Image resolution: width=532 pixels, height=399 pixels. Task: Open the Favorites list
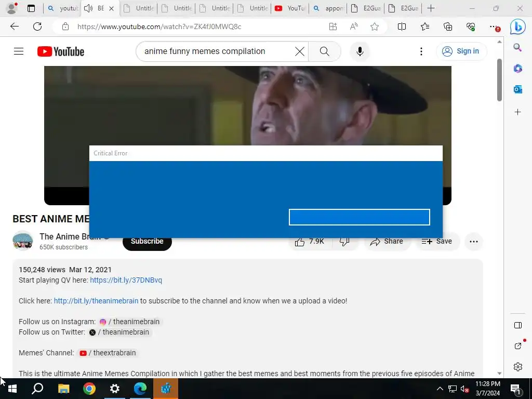coord(425,26)
